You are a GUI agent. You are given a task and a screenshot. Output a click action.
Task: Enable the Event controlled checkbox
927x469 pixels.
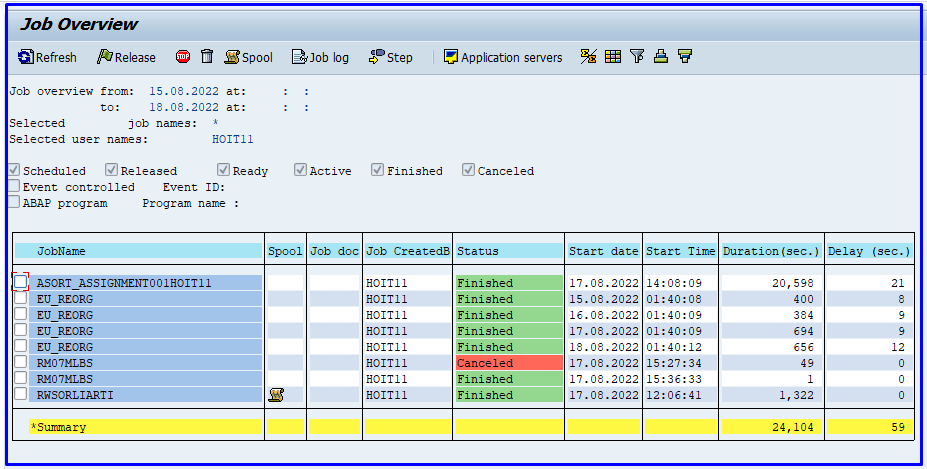coord(14,186)
